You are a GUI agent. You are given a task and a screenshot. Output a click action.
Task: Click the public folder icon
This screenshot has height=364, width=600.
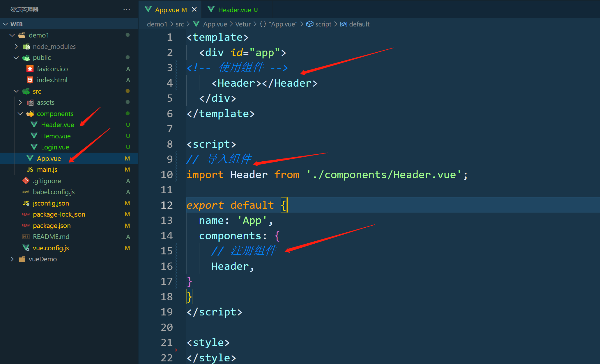[x=26, y=58]
